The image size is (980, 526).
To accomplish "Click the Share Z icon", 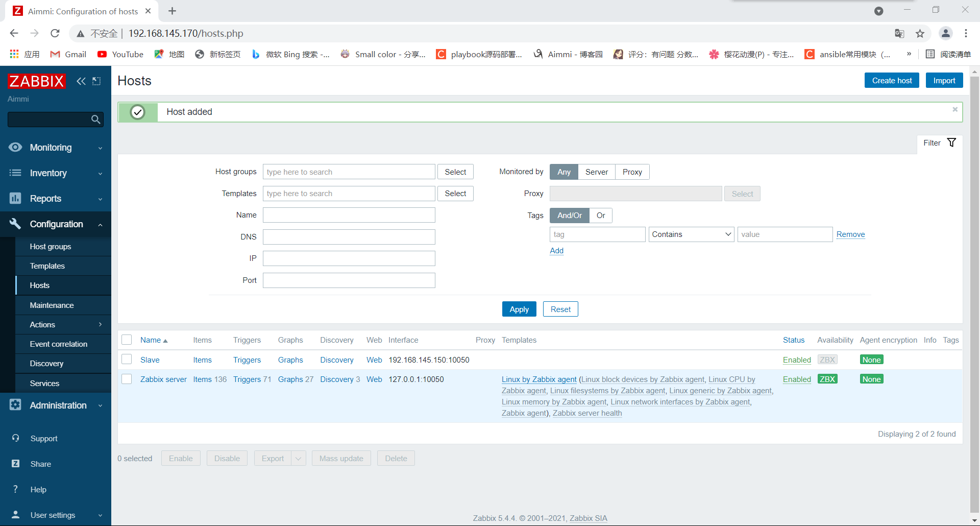I will click(x=16, y=464).
